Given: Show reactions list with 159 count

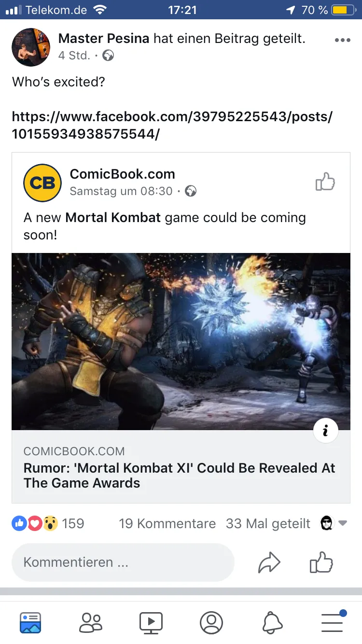Looking at the screenshot, I should click(48, 523).
